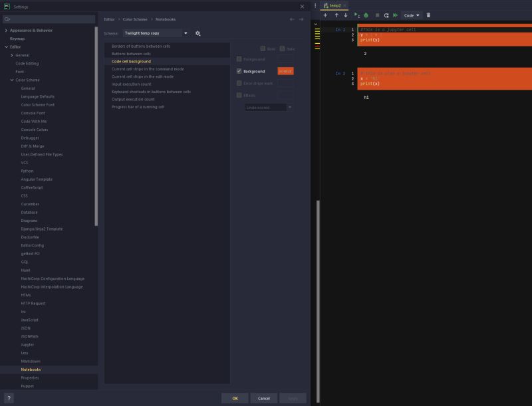Click the orange Background color swatch
Image resolution: width=532 pixels, height=406 pixels.
[285, 70]
